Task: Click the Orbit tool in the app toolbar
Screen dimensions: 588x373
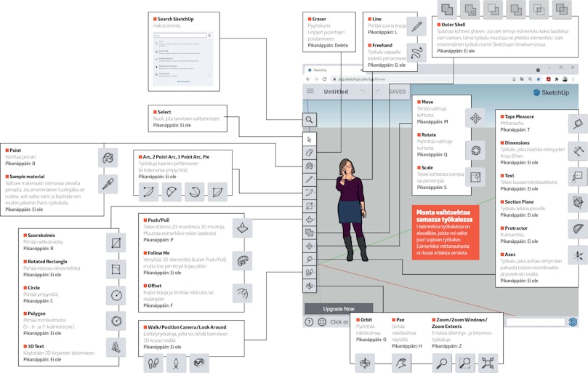Action: [x=310, y=286]
